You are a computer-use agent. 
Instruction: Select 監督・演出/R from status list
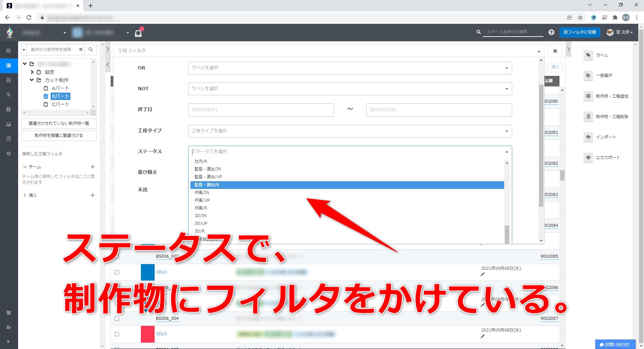click(347, 185)
